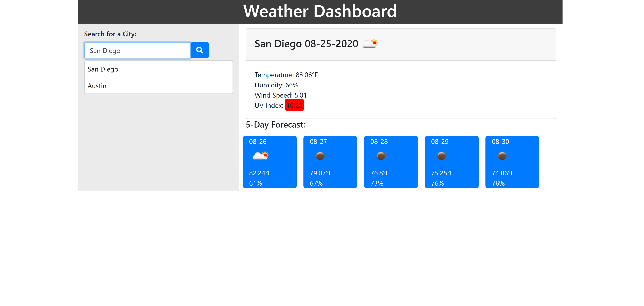The image size is (644, 306).
Task: Click the 08-30 forecast card
Action: pyautogui.click(x=512, y=162)
